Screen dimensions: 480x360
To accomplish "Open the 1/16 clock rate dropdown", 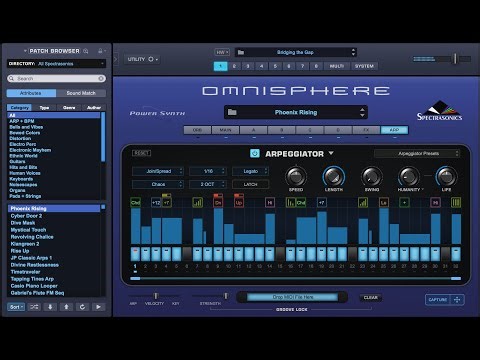I will tap(208, 171).
